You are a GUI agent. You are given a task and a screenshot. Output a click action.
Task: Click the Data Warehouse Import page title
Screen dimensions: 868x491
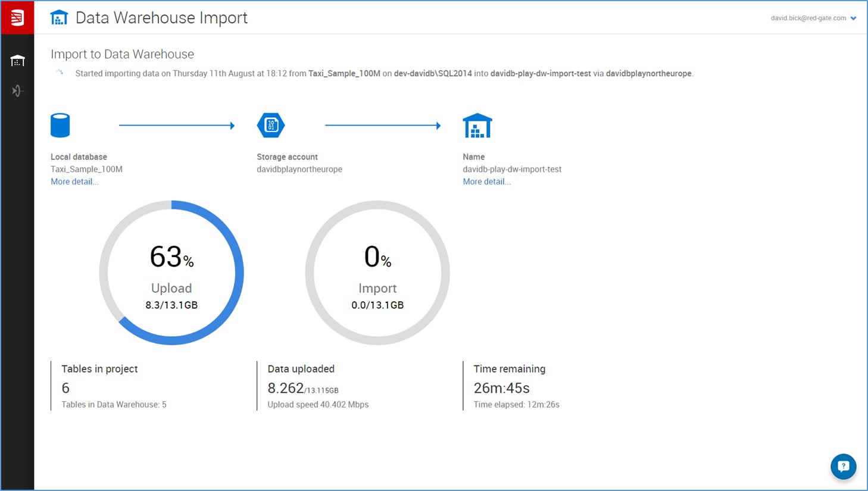(x=161, y=18)
